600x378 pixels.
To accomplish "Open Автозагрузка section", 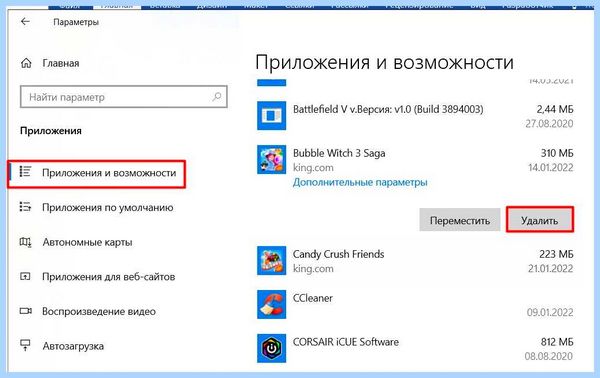I will pyautogui.click(x=73, y=346).
